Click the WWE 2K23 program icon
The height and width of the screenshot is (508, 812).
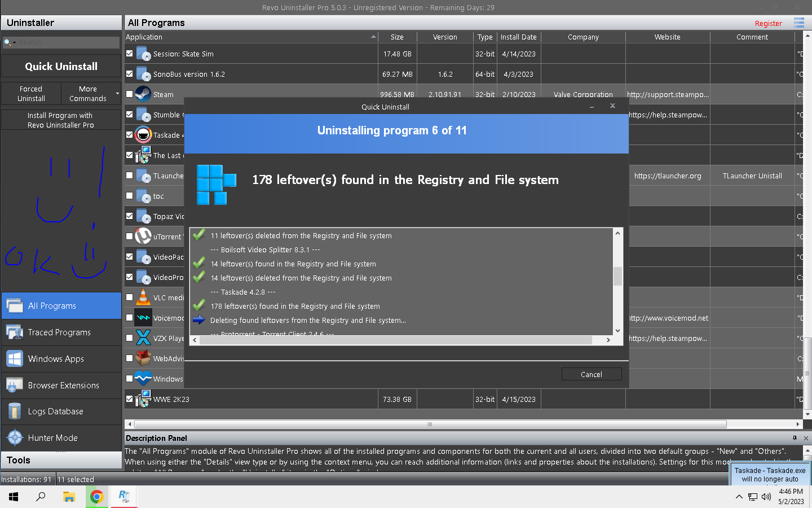143,398
